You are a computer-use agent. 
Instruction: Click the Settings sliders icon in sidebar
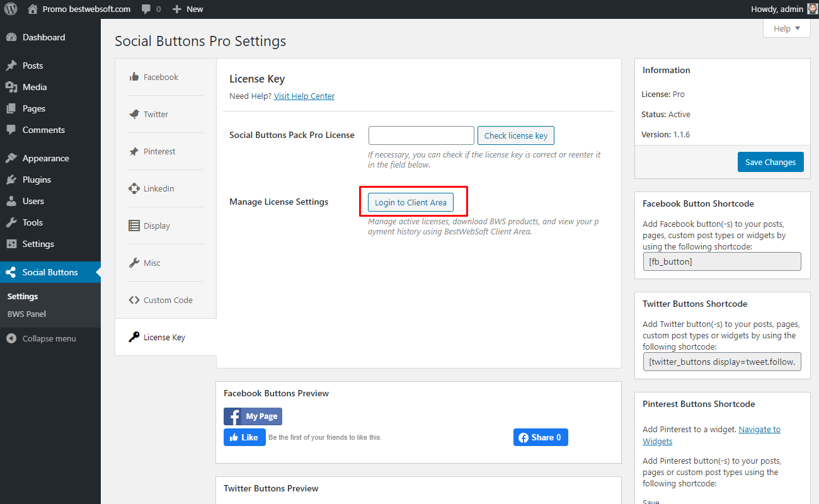(11, 244)
